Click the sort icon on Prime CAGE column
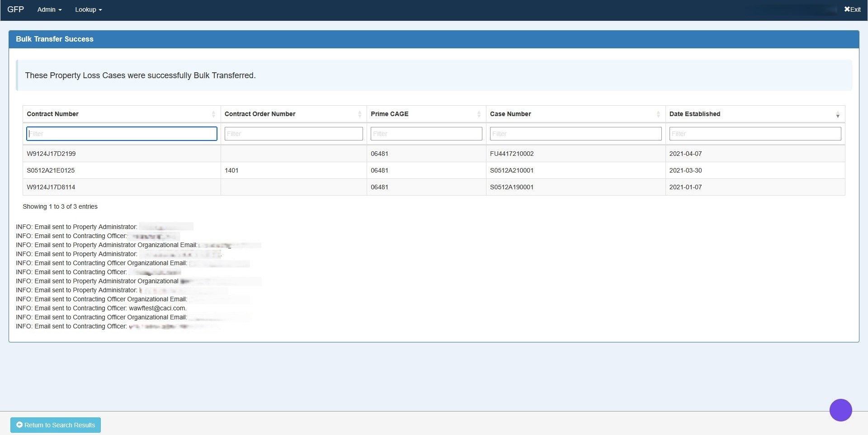This screenshot has height=435, width=868. pyautogui.click(x=479, y=114)
